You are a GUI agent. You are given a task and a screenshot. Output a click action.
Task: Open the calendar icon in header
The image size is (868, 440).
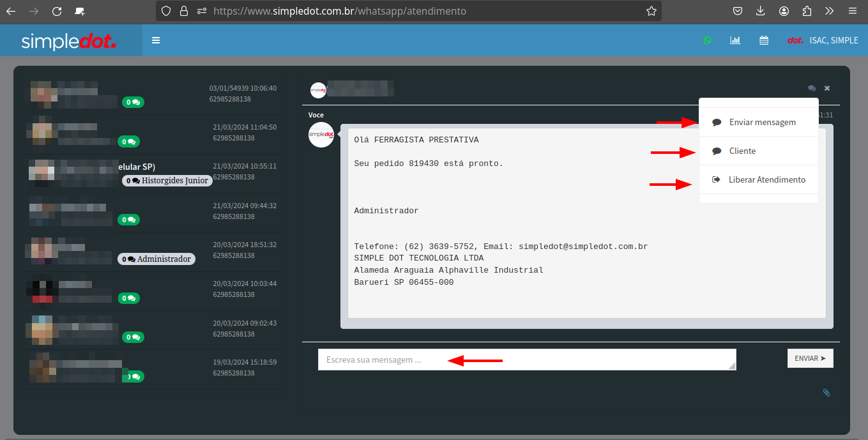tap(764, 40)
